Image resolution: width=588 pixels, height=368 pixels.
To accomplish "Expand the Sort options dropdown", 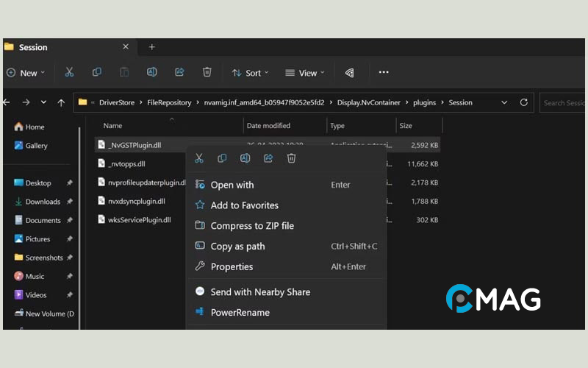I will [x=250, y=73].
